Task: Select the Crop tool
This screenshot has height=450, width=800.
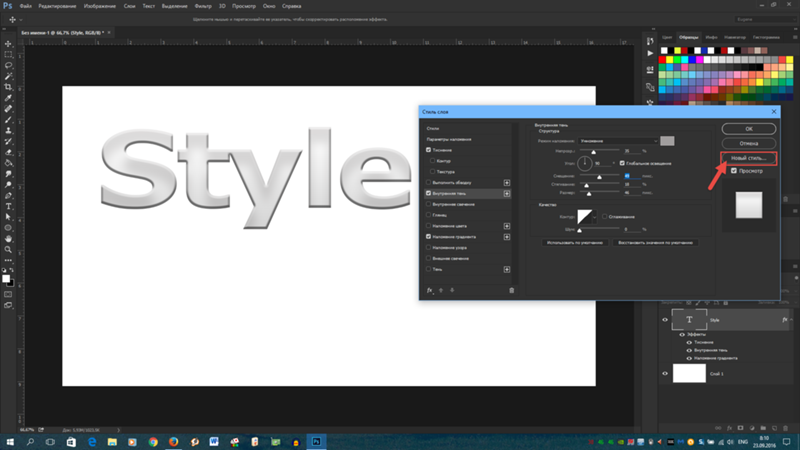Action: pyautogui.click(x=9, y=87)
